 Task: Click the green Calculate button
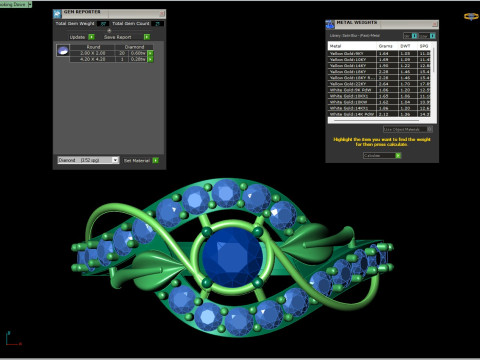click(x=398, y=156)
